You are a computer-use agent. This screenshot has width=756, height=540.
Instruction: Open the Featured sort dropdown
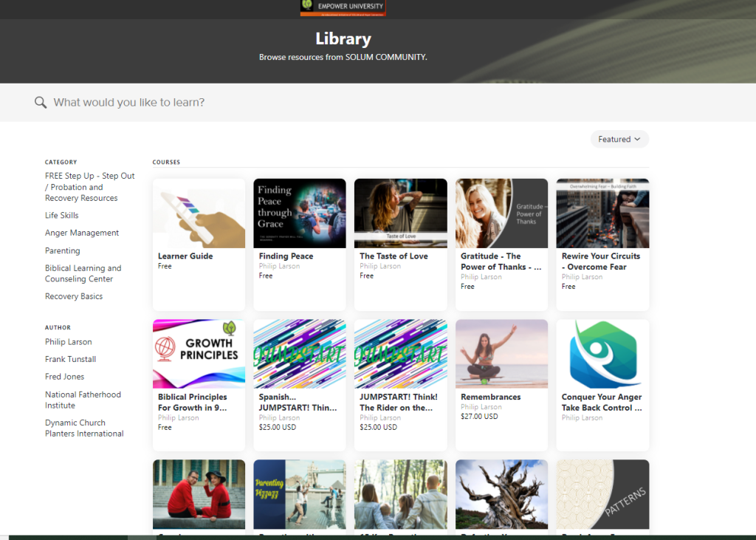click(619, 139)
